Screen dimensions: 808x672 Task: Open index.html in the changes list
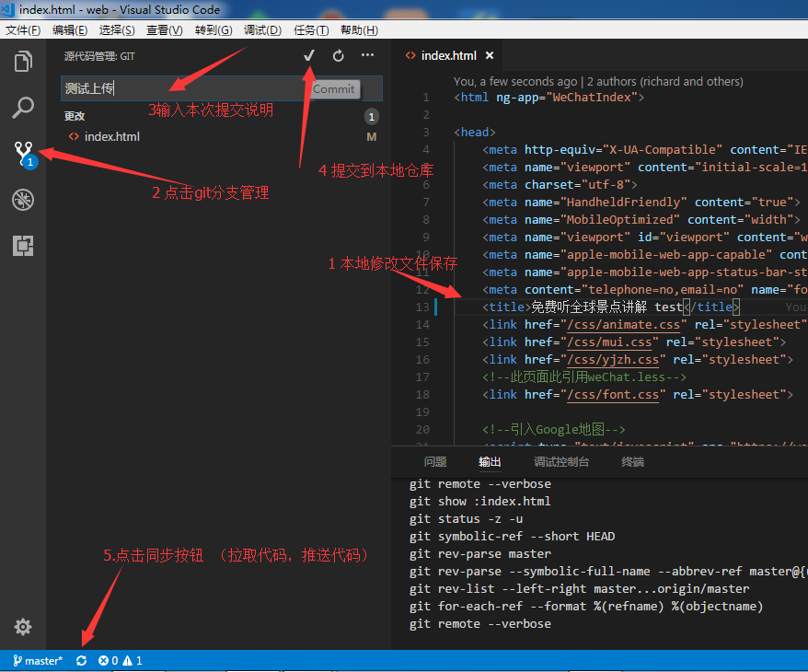click(112, 136)
